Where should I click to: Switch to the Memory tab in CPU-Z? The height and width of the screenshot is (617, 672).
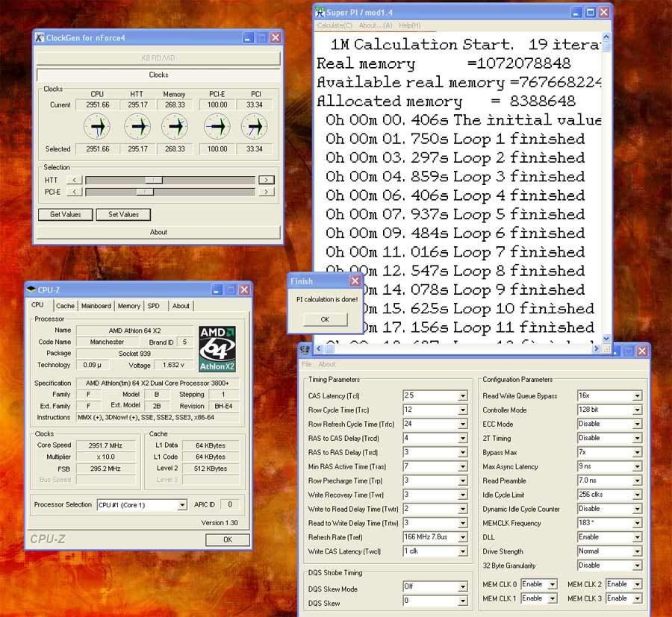(129, 306)
